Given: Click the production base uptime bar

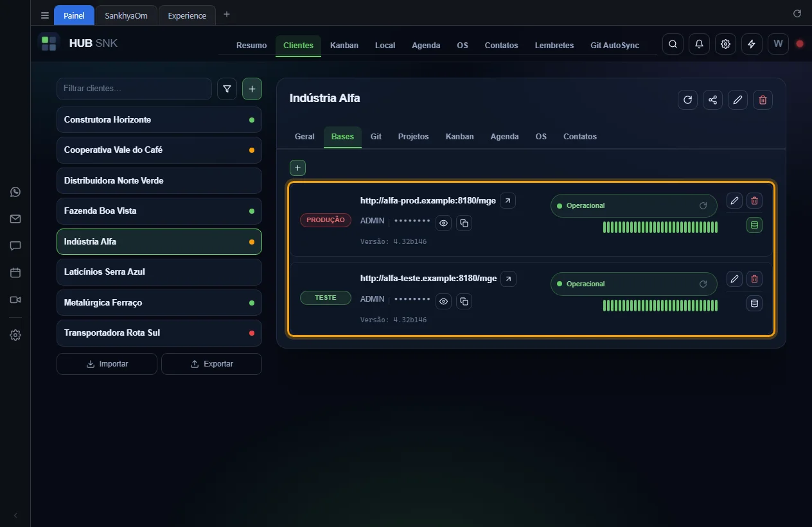Looking at the screenshot, I should tap(660, 227).
